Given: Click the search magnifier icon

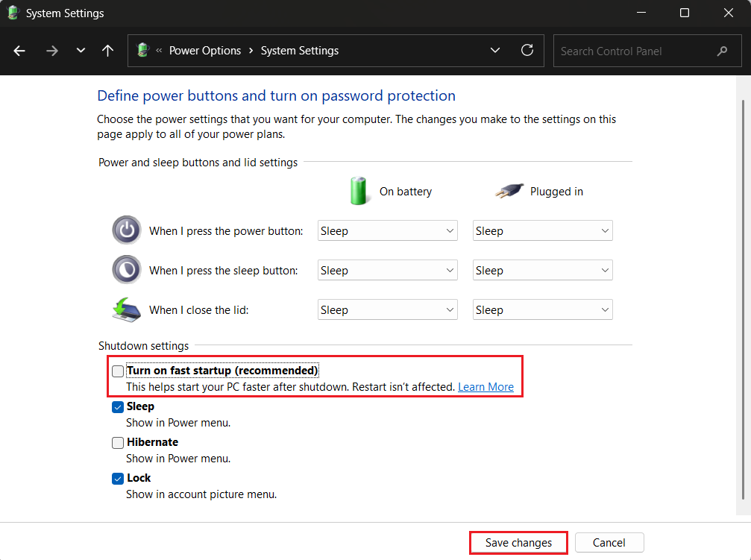Looking at the screenshot, I should pos(721,51).
